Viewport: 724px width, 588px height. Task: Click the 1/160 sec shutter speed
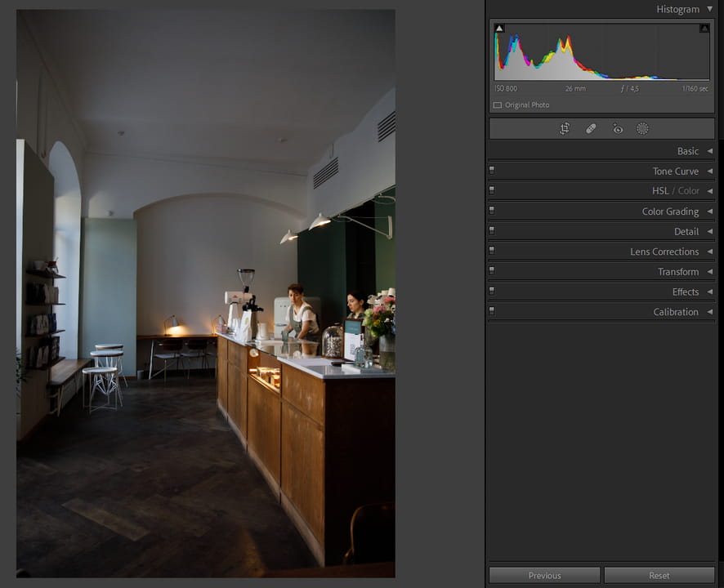pyautogui.click(x=695, y=89)
